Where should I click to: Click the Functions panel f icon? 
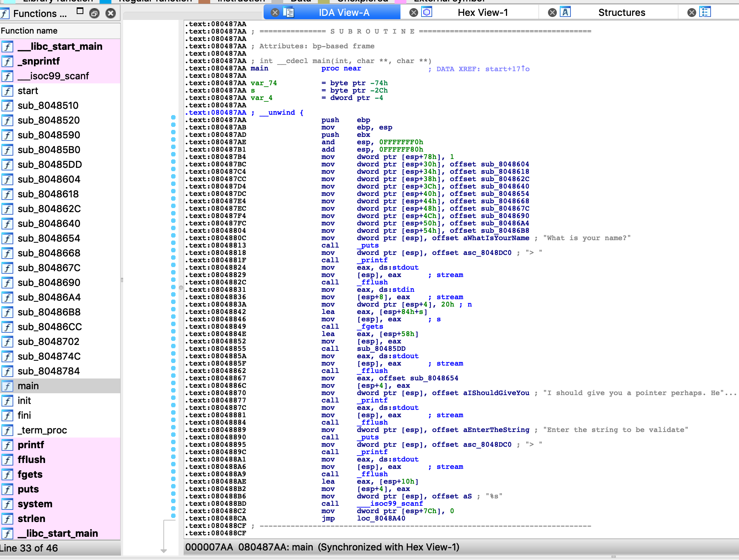click(x=5, y=14)
